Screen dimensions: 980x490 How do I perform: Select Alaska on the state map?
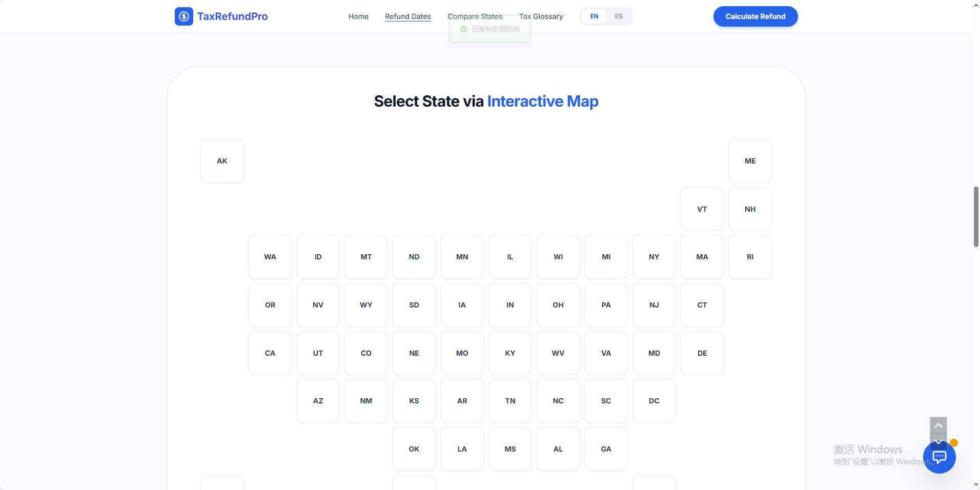222,160
